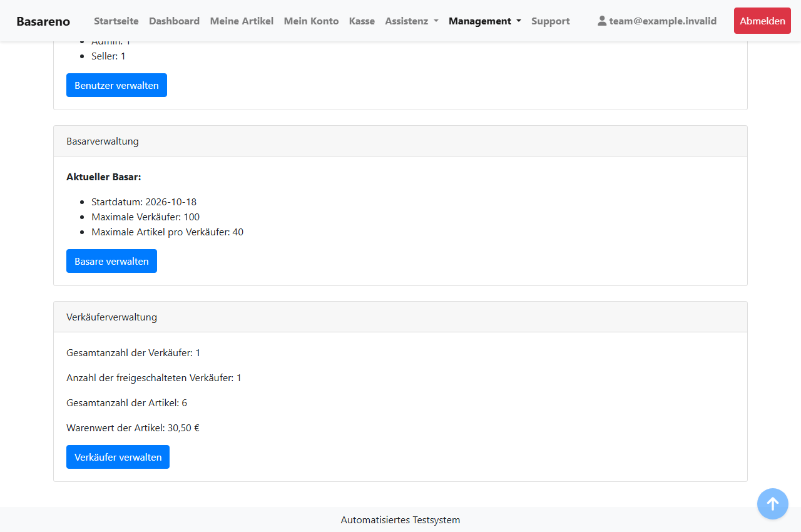Click the scroll-to-top arrow button
Screen dimensions: 801x532
(x=773, y=504)
